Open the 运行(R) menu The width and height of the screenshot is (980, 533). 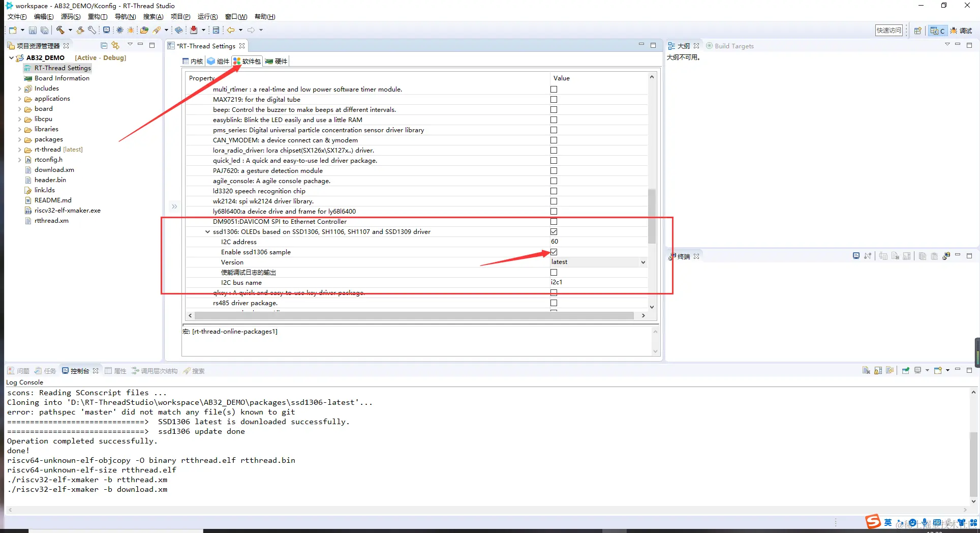click(207, 17)
